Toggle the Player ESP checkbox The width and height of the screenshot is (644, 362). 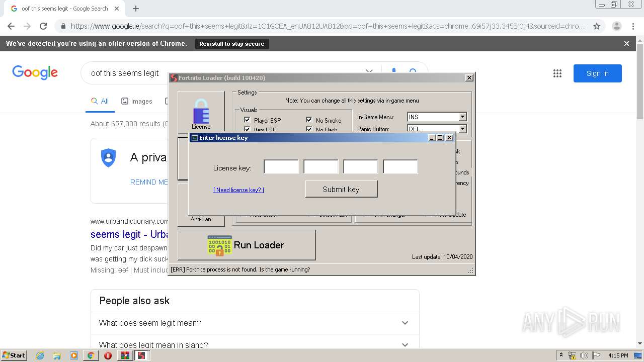(x=247, y=120)
